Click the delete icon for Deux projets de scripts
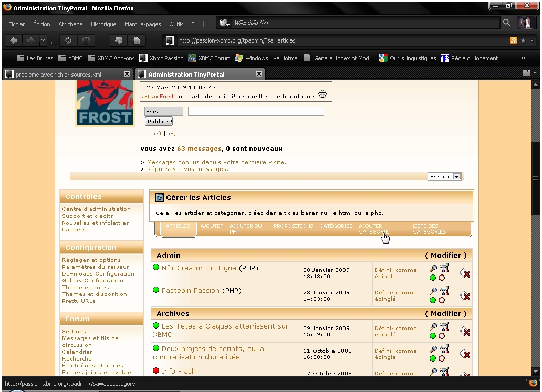This screenshot has width=542, height=392. (x=465, y=355)
